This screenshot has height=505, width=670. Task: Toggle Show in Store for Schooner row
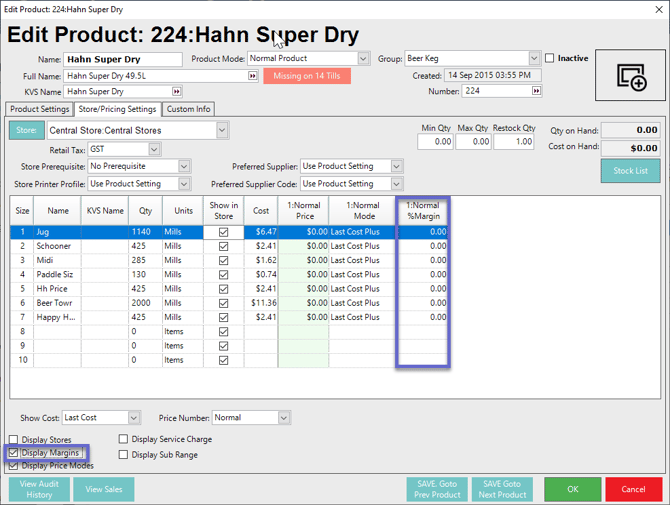pos(223,246)
